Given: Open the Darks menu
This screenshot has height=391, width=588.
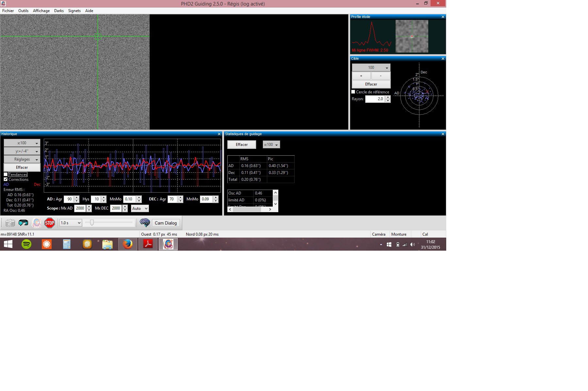Looking at the screenshot, I should click(x=59, y=11).
